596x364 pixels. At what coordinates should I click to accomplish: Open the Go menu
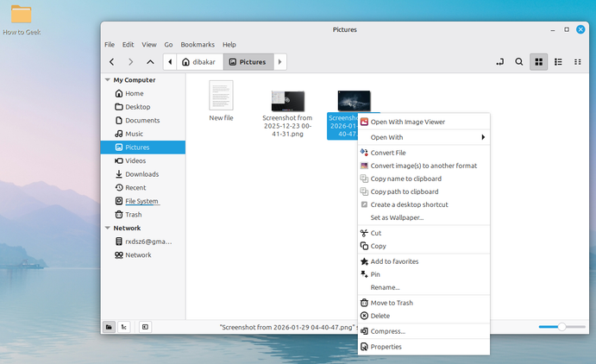pyautogui.click(x=168, y=45)
